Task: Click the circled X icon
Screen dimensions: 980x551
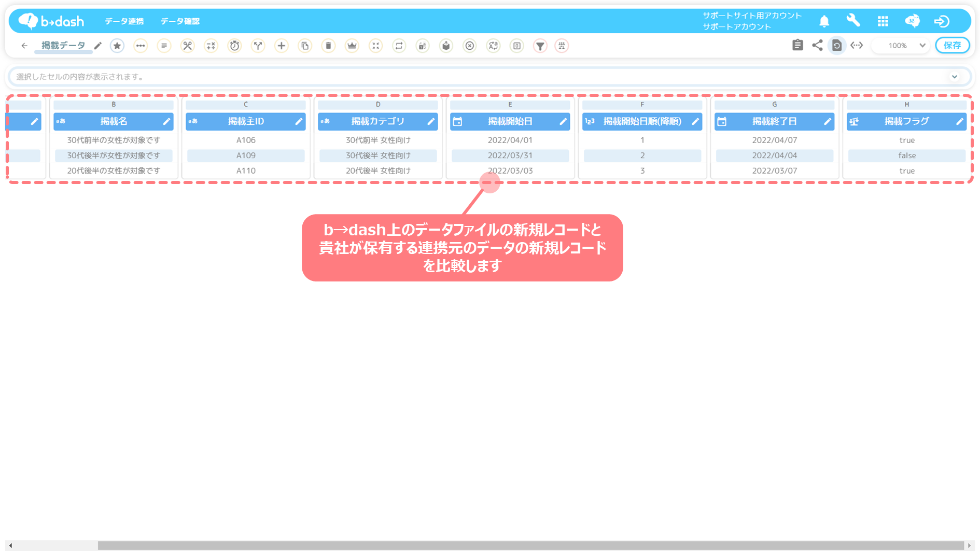Action: (x=470, y=46)
